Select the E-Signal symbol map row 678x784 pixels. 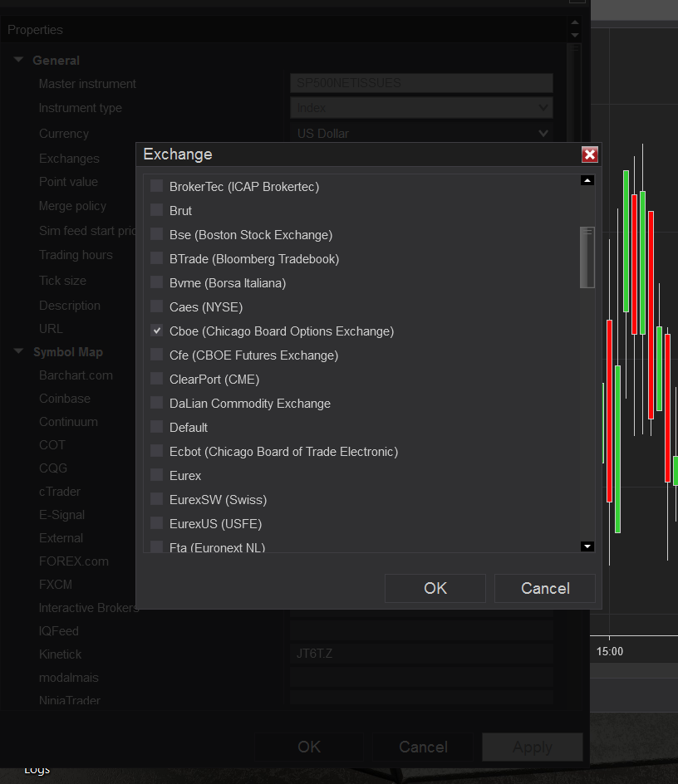pyautogui.click(x=61, y=515)
